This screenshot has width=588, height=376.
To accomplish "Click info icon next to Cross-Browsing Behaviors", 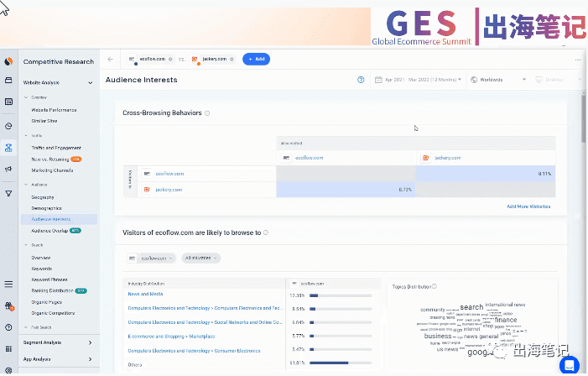I will coord(207,113).
